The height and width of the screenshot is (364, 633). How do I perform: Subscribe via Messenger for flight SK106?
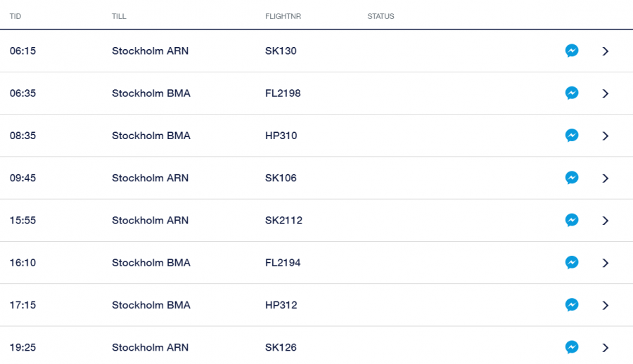[572, 178]
